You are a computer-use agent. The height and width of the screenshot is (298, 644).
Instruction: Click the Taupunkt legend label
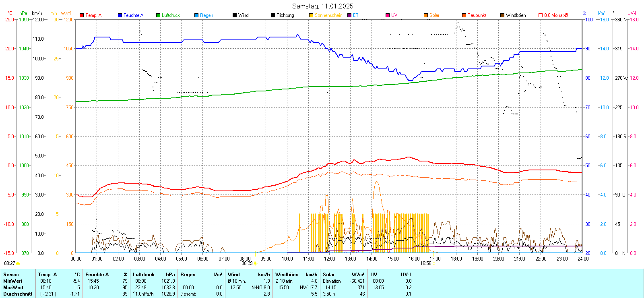[x=477, y=15]
